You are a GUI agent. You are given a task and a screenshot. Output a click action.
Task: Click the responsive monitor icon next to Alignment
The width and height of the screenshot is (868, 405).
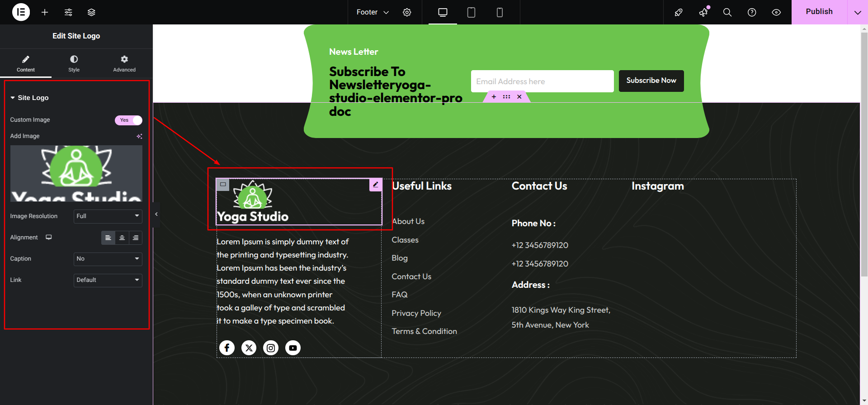49,237
